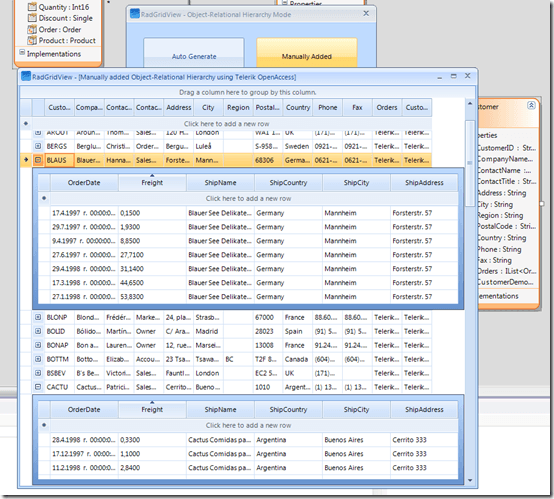Select freight value 27,7100
554x499 pixels.
point(152,255)
